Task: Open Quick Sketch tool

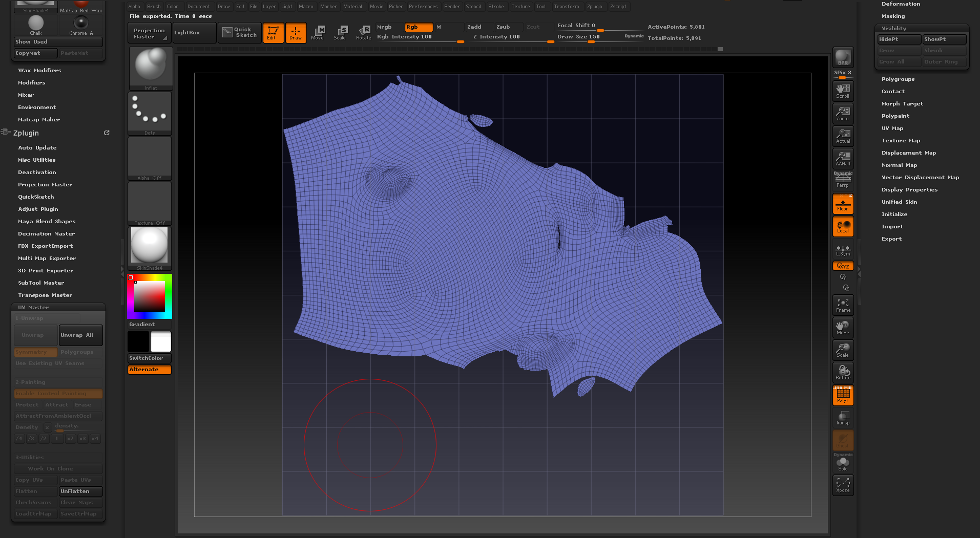Action: click(240, 32)
